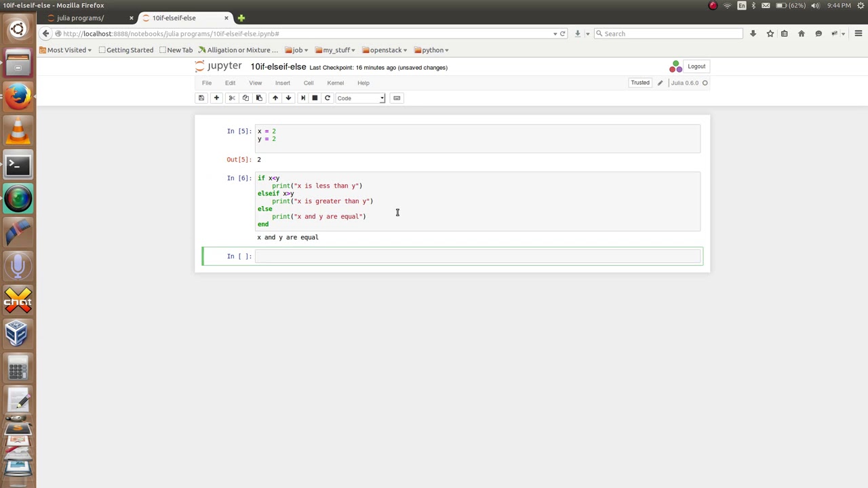Expand the python bookmarks folder
Image resolution: width=868 pixels, height=488 pixels.
point(431,50)
